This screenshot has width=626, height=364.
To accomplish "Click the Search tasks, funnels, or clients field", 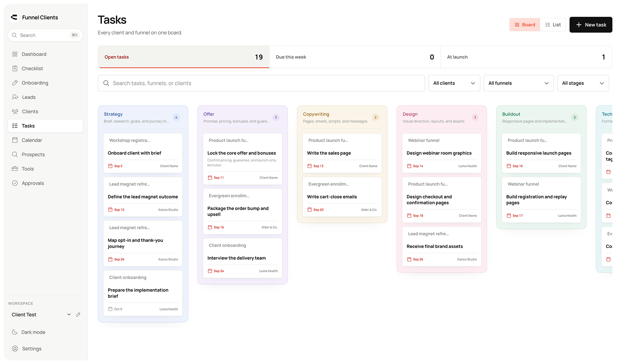I will (261, 83).
